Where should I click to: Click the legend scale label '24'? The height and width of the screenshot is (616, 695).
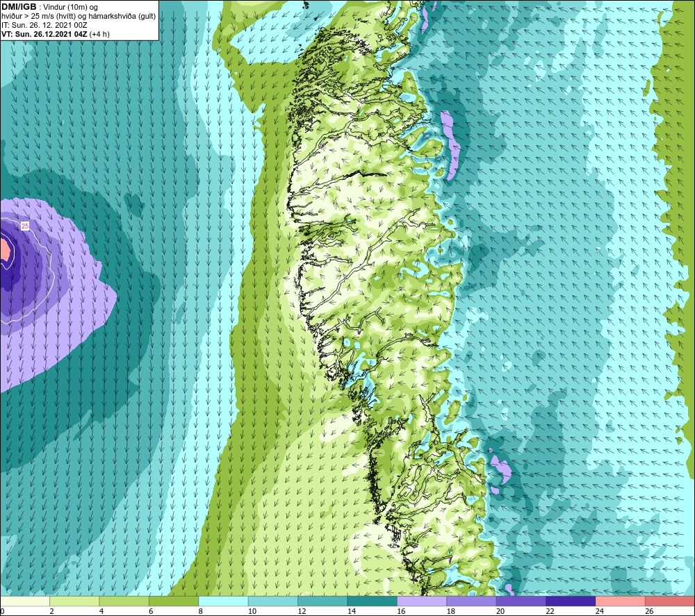pyautogui.click(x=600, y=611)
